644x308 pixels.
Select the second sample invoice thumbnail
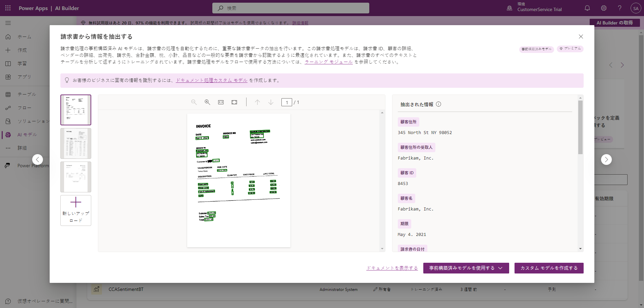(76, 143)
